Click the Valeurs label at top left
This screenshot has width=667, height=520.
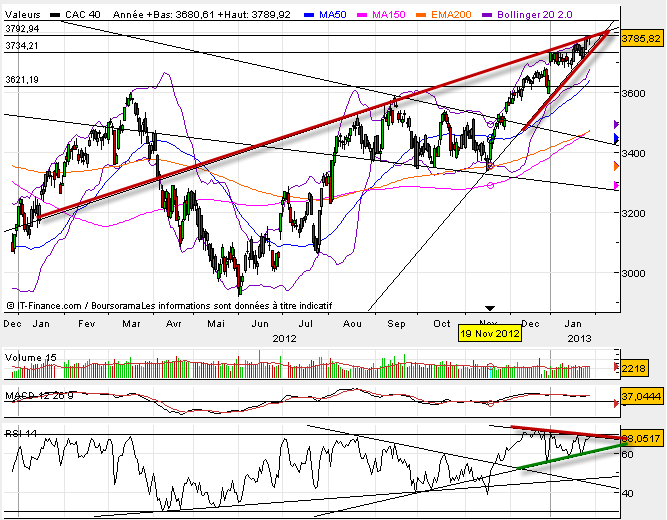click(23, 17)
